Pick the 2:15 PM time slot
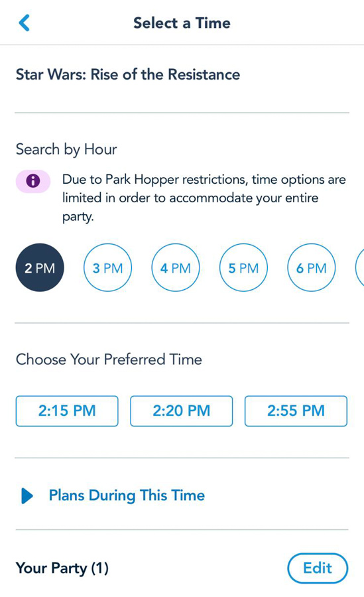 67,411
